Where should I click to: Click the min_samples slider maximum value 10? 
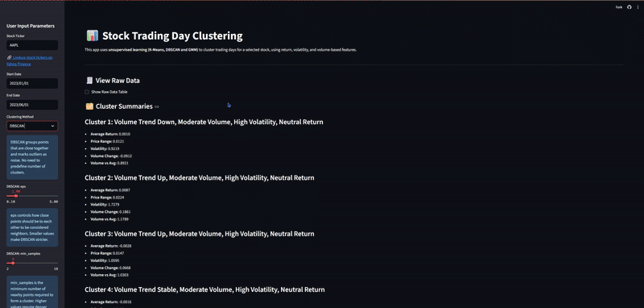click(56, 269)
